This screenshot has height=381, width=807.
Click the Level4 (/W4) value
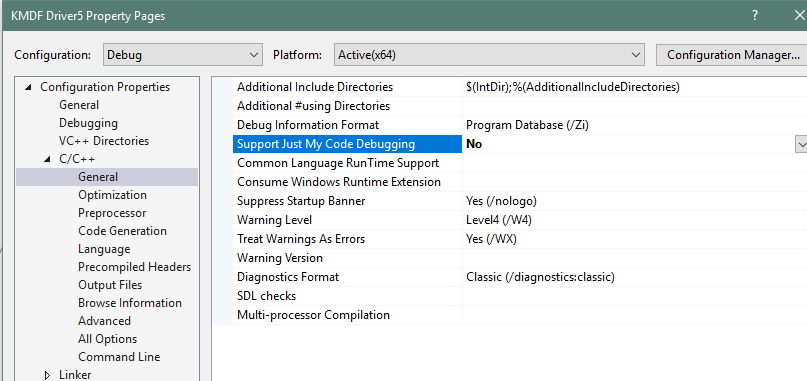coord(499,221)
